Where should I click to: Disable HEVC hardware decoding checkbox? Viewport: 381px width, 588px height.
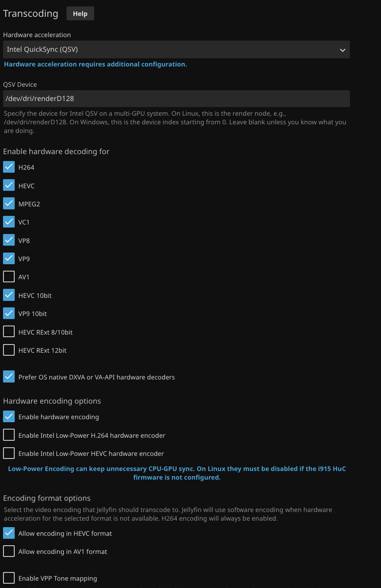(9, 186)
